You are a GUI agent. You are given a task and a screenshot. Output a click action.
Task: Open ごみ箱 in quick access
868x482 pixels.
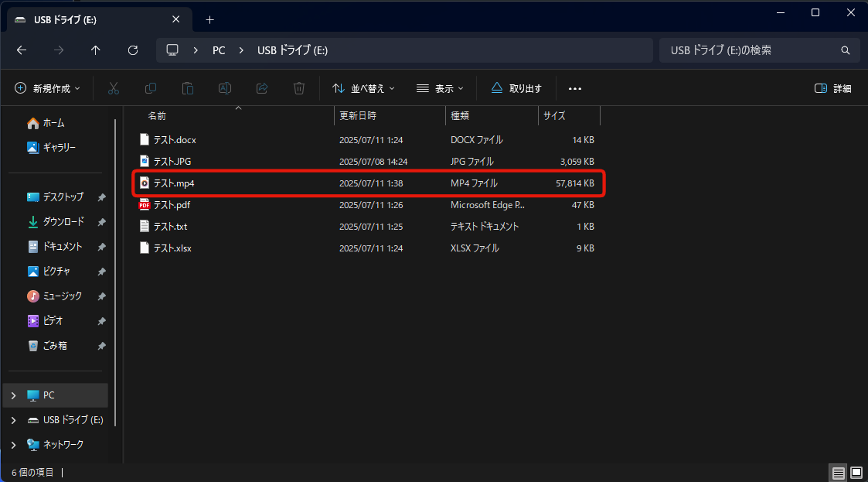(x=47, y=346)
